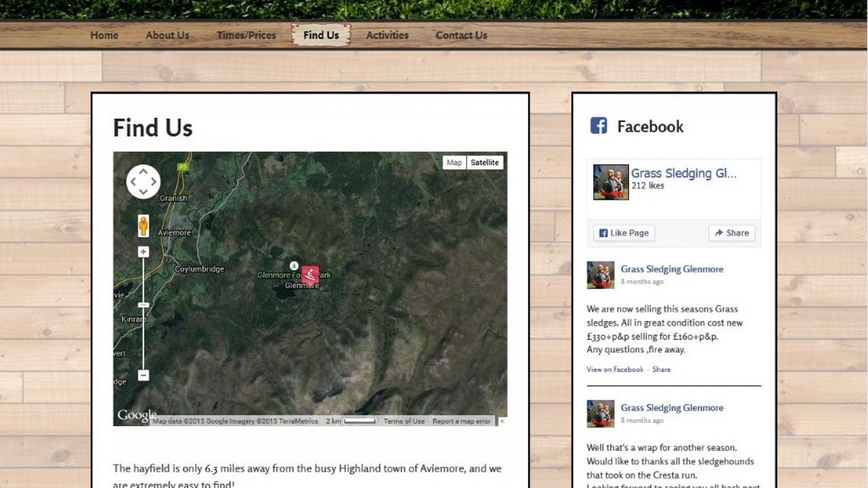The height and width of the screenshot is (488, 868).
Task: Navigate to the Activities section
Action: click(387, 35)
